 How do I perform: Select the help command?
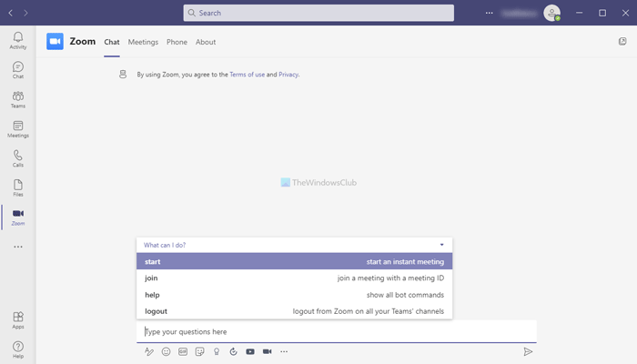pos(295,295)
